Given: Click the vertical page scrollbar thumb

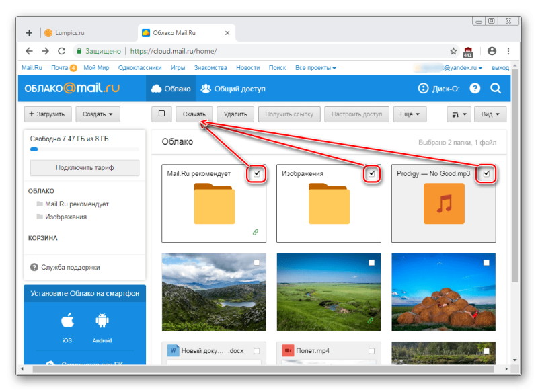Looking at the screenshot, I should pyautogui.click(x=514, y=175).
